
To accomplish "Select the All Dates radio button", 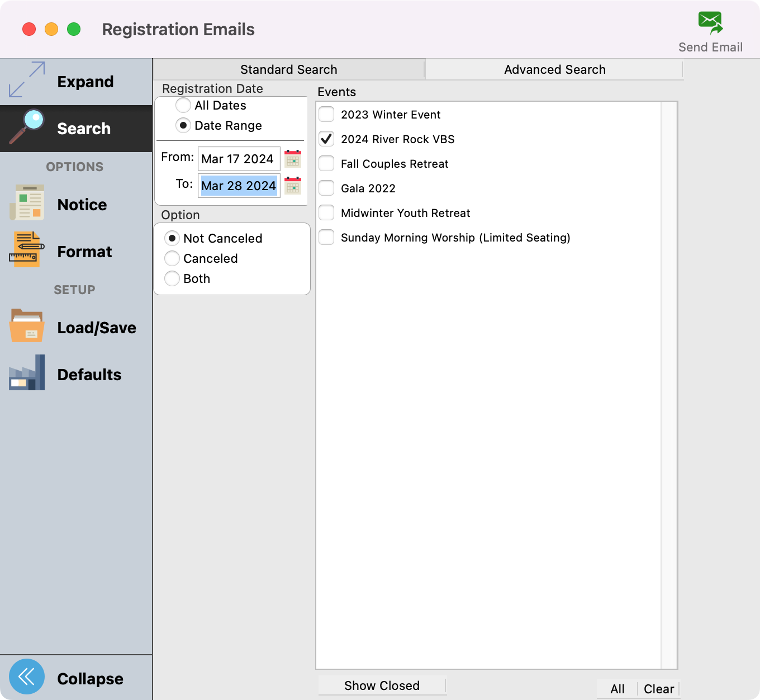I will tap(183, 105).
